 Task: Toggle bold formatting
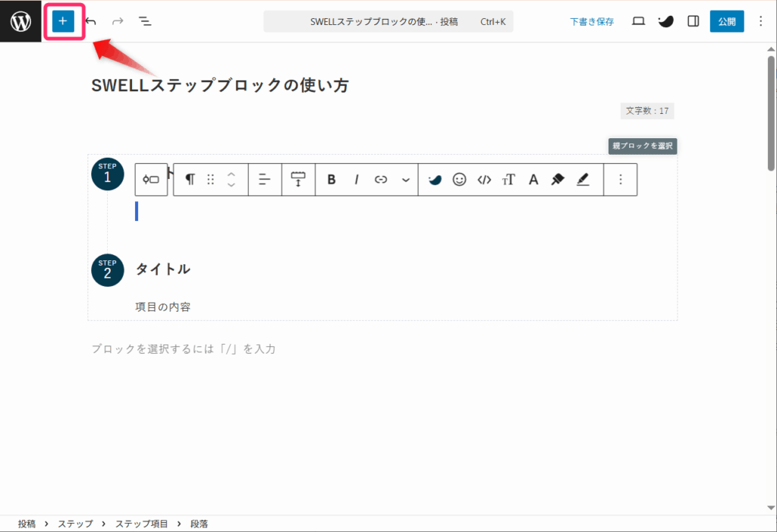332,180
